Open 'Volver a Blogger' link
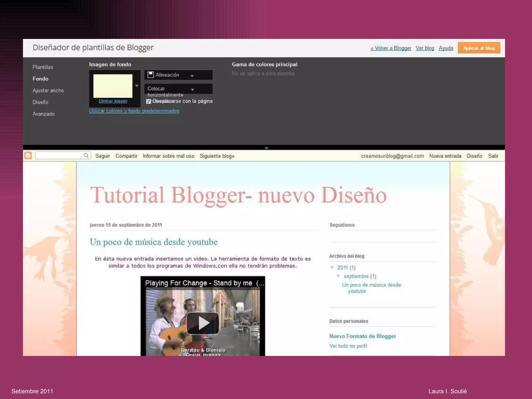Screen dimensions: 532x399 (x=391, y=48)
